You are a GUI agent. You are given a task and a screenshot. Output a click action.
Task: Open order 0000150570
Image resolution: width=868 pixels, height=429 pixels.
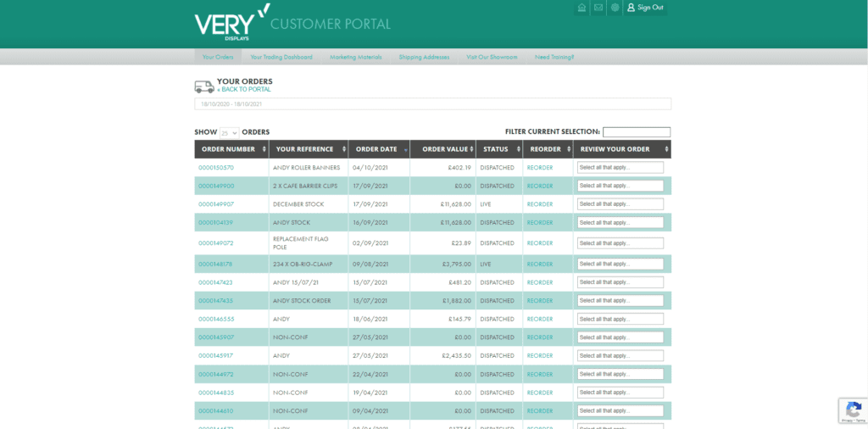(216, 168)
